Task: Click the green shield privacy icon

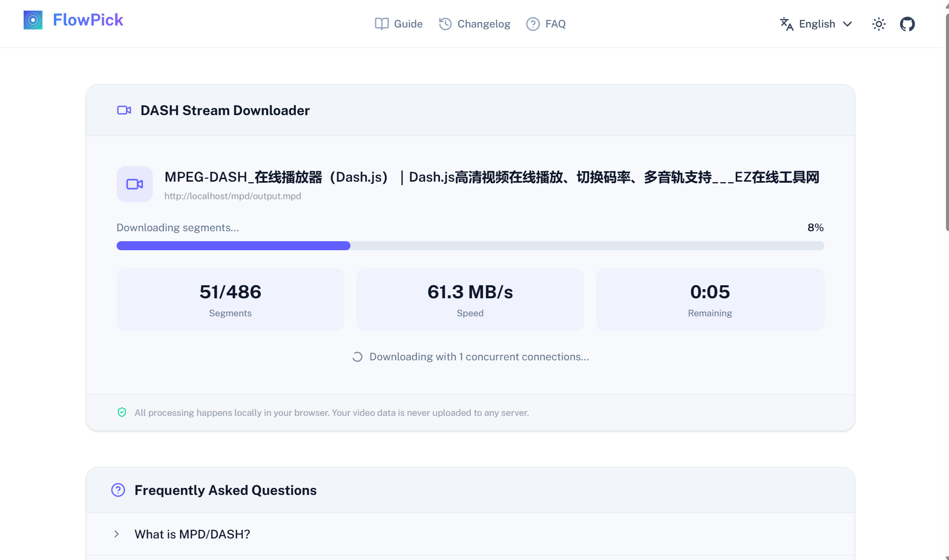Action: [122, 412]
